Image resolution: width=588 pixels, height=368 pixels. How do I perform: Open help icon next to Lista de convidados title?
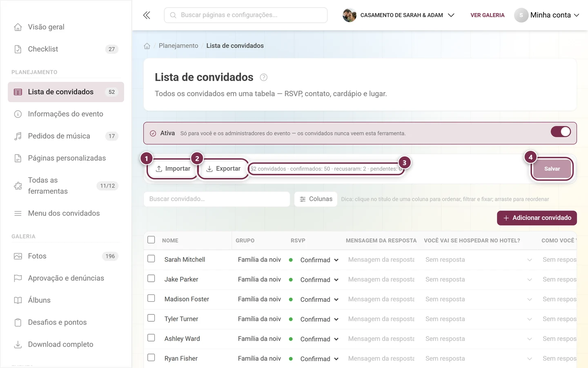264,77
